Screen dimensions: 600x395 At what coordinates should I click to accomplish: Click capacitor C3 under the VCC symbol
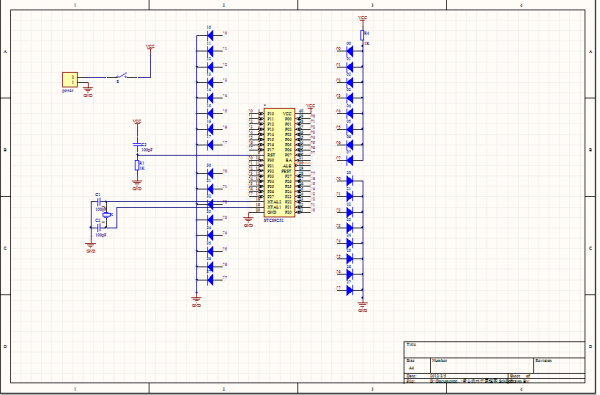coord(137,145)
